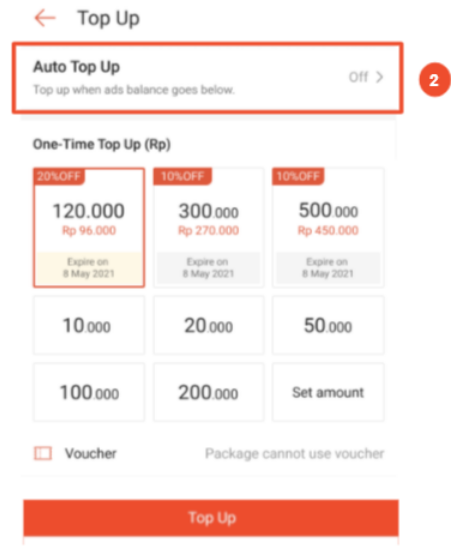This screenshot has height=557, width=462.
Task: Click the 10%OFF badge on 500.000 package
Action: 298,176
